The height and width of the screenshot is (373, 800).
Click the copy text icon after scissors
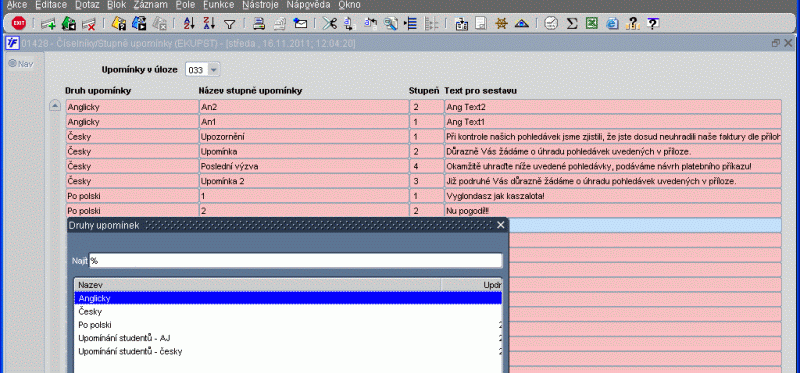pyautogui.click(x=349, y=23)
